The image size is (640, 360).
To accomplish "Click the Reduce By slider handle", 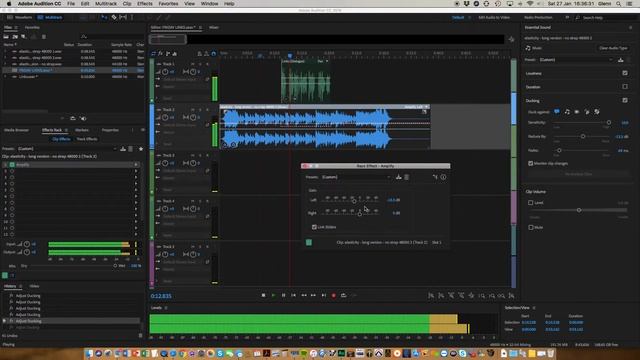I will [x=583, y=136].
